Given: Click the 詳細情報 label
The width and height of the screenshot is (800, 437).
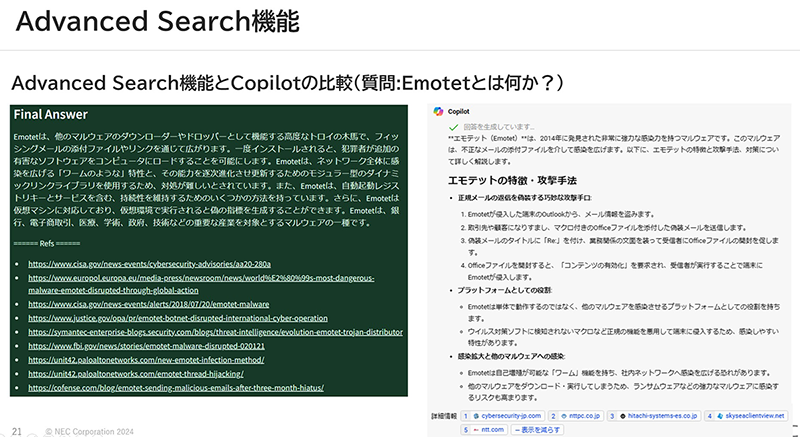Looking at the screenshot, I should [444, 416].
